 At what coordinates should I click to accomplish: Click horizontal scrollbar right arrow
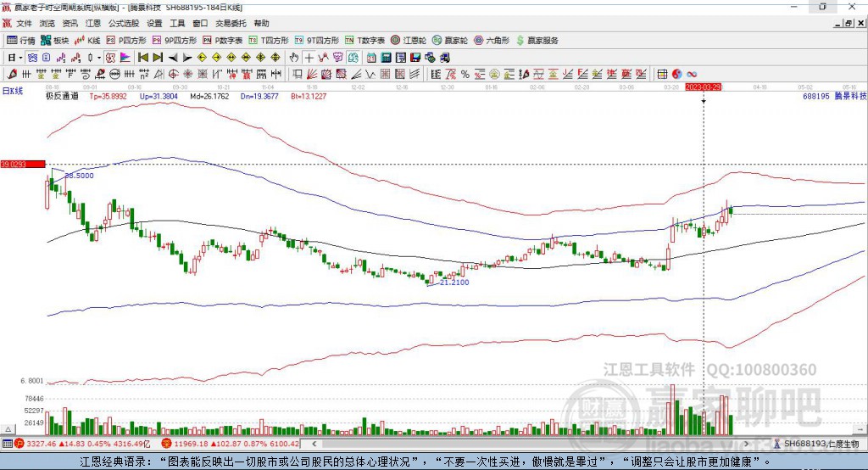point(746,444)
